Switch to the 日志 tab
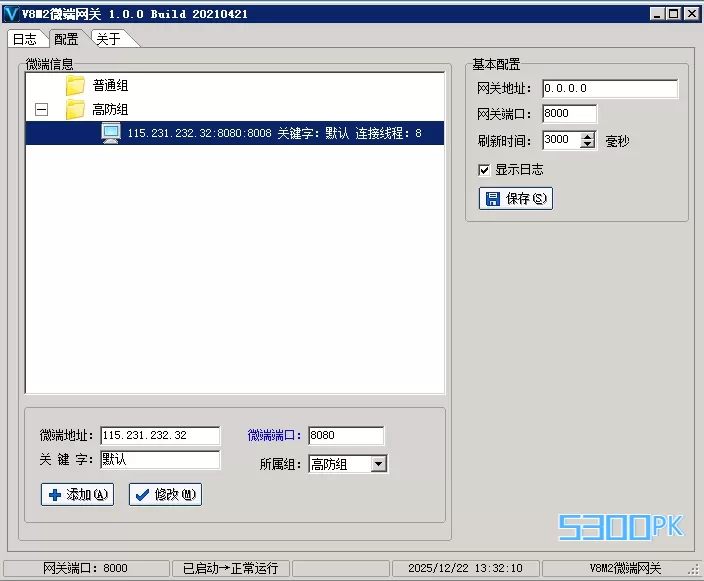Image resolution: width=704 pixels, height=581 pixels. [x=24, y=39]
